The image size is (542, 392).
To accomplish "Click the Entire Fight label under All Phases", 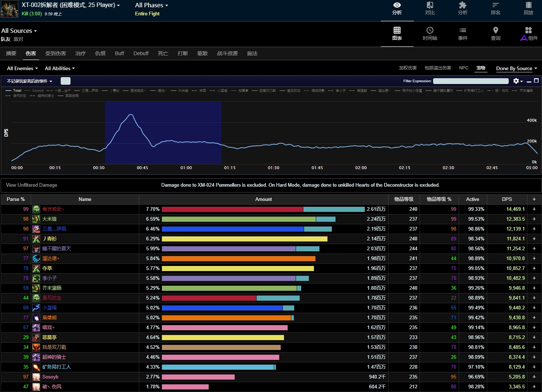I will 147,14.
